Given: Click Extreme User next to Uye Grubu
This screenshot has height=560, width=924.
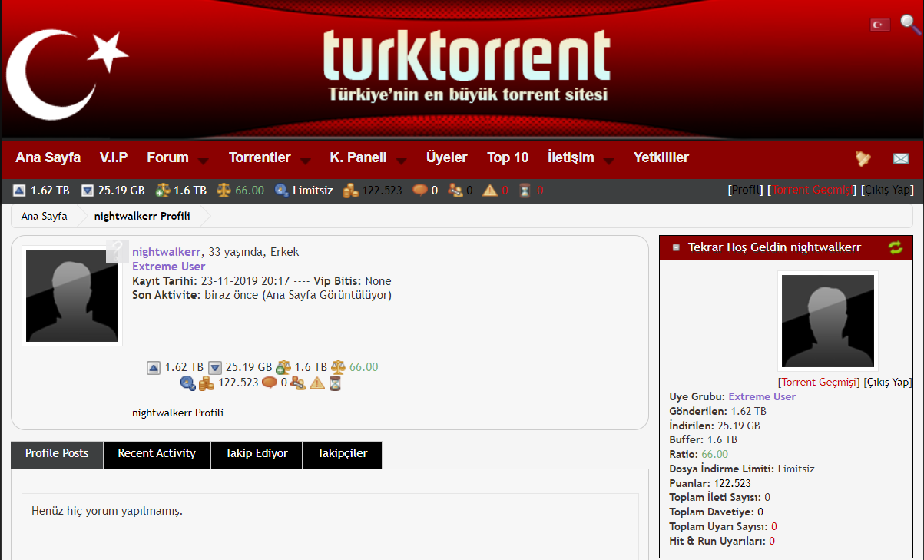Looking at the screenshot, I should tap(762, 396).
